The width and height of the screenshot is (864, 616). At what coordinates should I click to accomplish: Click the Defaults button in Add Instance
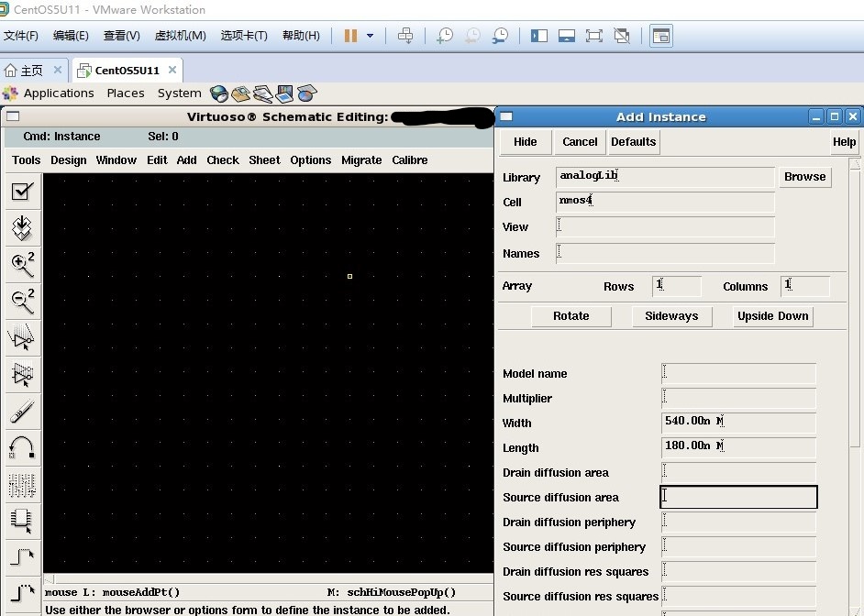[x=633, y=142]
